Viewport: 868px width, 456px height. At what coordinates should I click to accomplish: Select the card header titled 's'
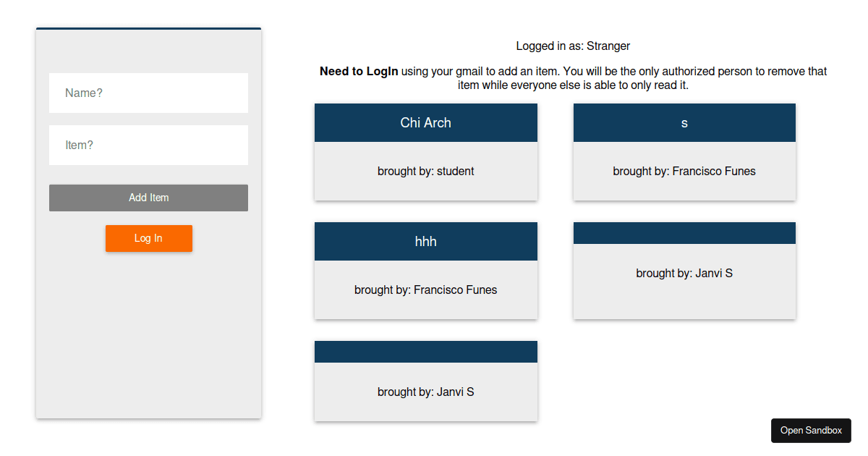684,123
